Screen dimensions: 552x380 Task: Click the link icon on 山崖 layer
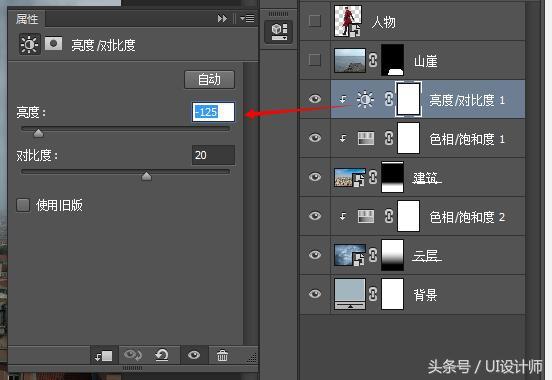pos(373,60)
